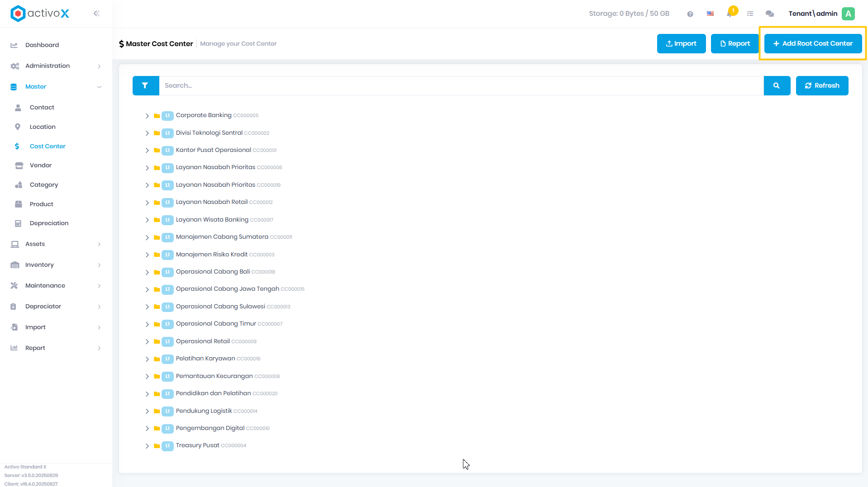
Task: Click the folder icon for Corporate Banking
Action: (157, 116)
